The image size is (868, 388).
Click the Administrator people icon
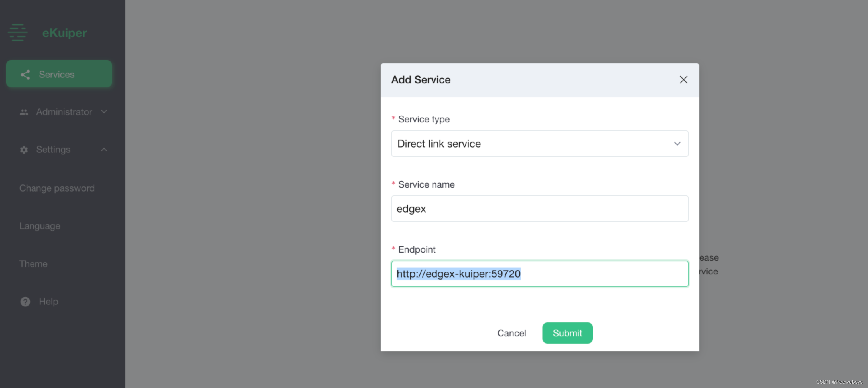[24, 112]
